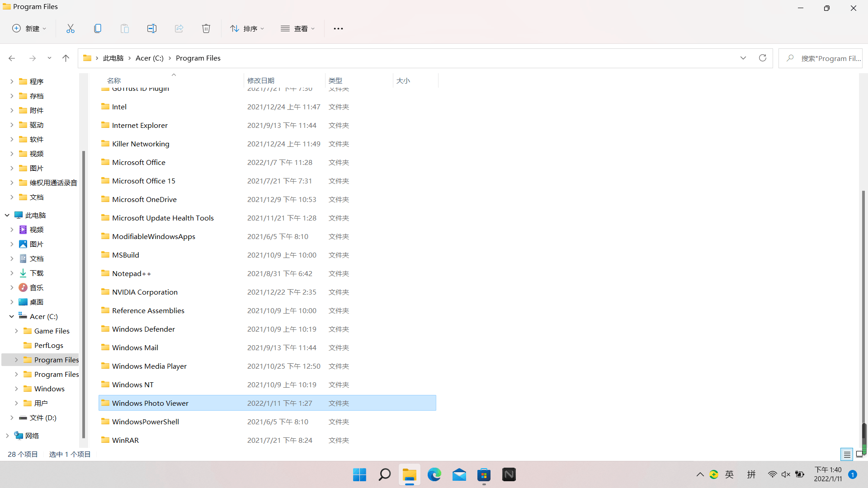868x488 pixels.
Task: Select the Microsoft Office 15 folder
Action: pos(267,181)
